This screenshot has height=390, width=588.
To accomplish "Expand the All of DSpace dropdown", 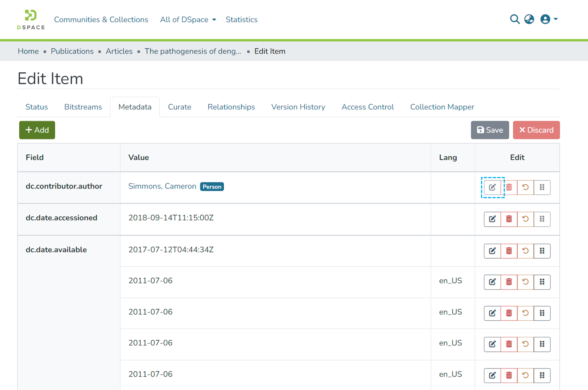I will point(188,20).
